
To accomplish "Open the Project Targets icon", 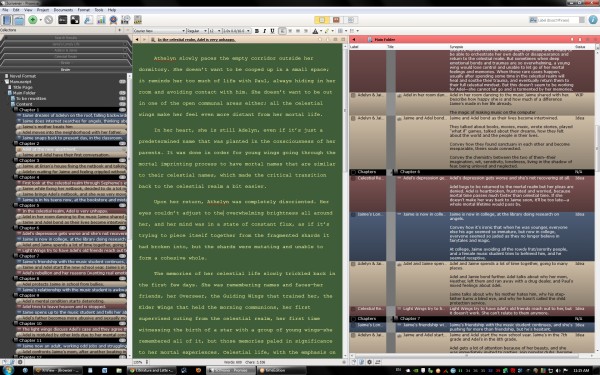I will [113, 20].
